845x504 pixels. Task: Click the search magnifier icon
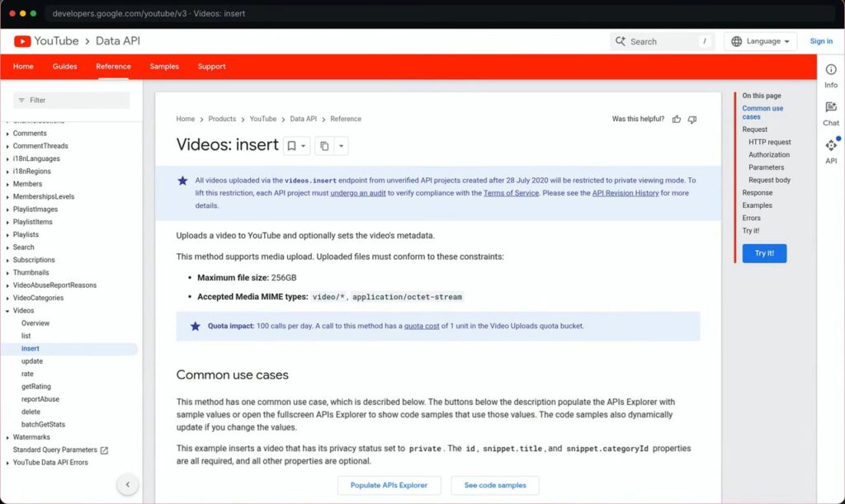pyautogui.click(x=621, y=41)
